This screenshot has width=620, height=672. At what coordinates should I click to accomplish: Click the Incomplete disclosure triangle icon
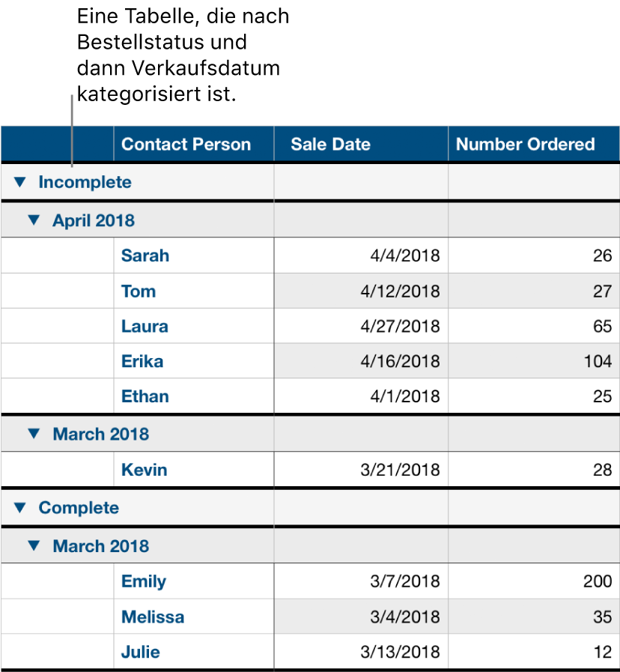tap(19, 181)
